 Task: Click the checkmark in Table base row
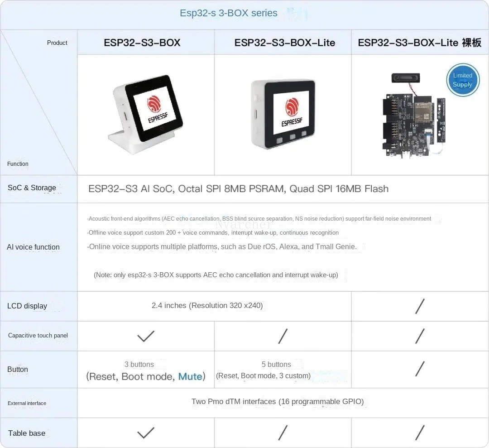[x=146, y=433]
